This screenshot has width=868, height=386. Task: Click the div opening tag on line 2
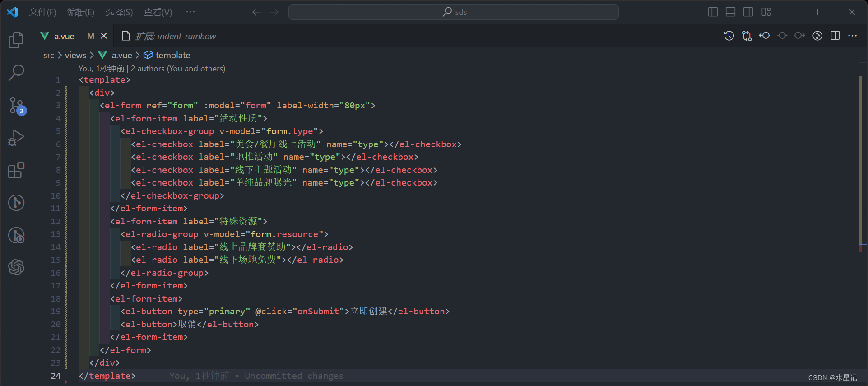coord(102,93)
